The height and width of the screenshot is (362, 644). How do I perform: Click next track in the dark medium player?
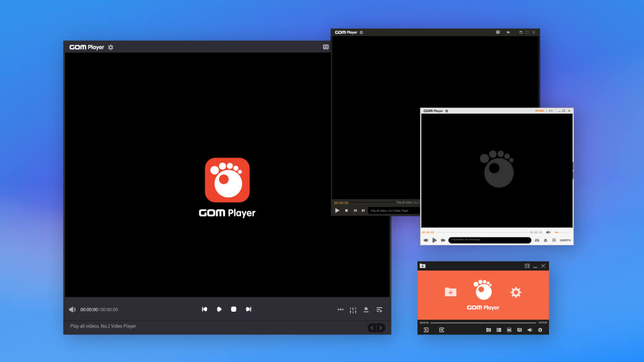(363, 210)
